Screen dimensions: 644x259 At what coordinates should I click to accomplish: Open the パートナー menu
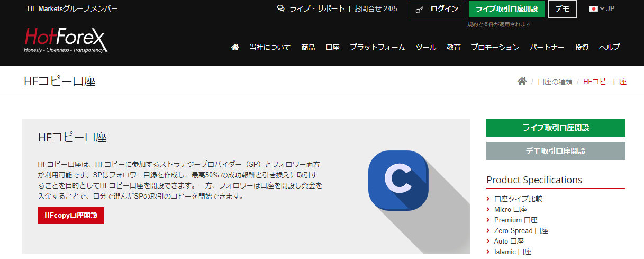(547, 47)
